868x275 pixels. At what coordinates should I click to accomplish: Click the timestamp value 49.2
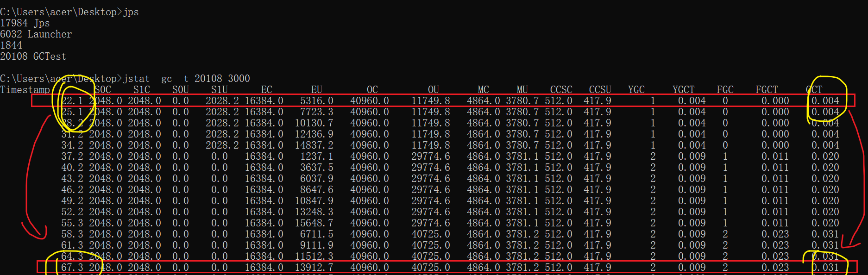[x=72, y=201]
